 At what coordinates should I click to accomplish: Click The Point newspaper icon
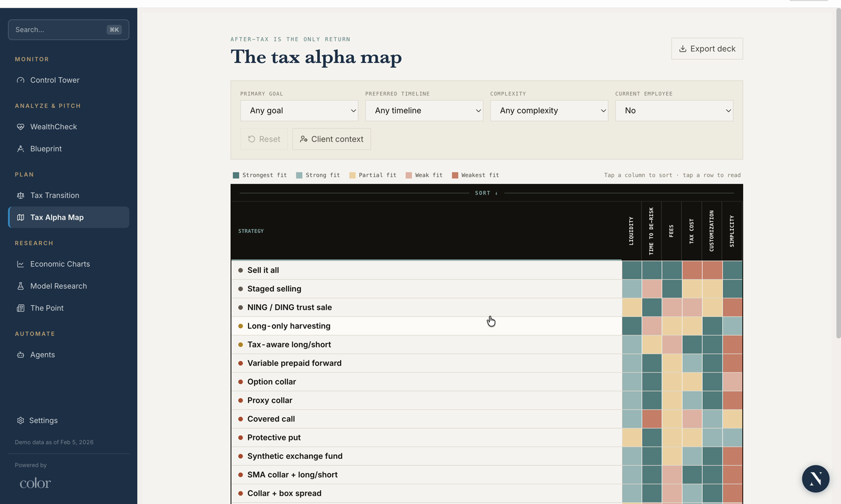[20, 308]
